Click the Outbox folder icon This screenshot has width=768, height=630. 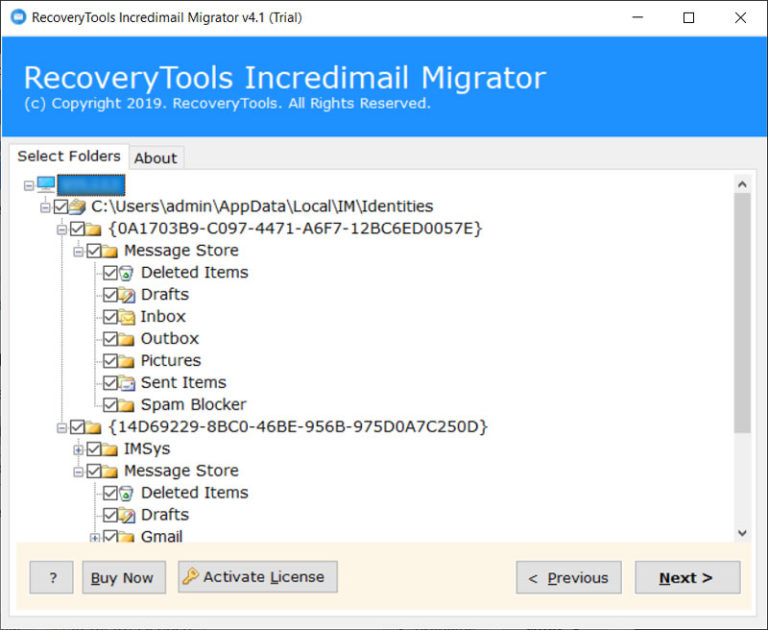(126, 339)
